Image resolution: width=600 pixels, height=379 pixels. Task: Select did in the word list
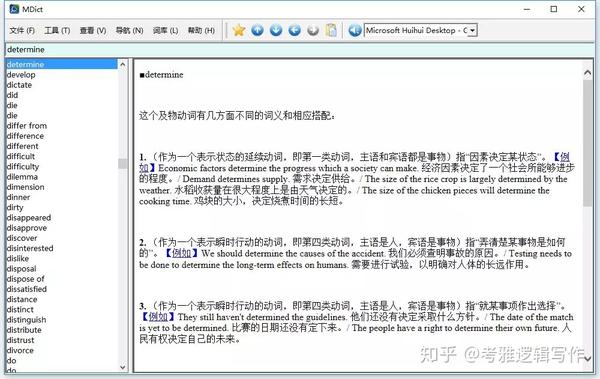12,95
